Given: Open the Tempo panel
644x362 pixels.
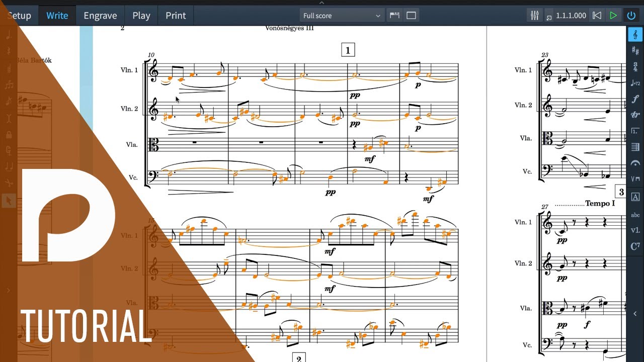Looking at the screenshot, I should 635,83.
